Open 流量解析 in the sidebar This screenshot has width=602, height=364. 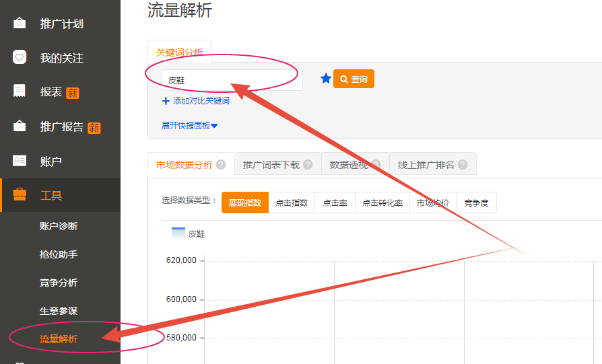pyautogui.click(x=59, y=339)
